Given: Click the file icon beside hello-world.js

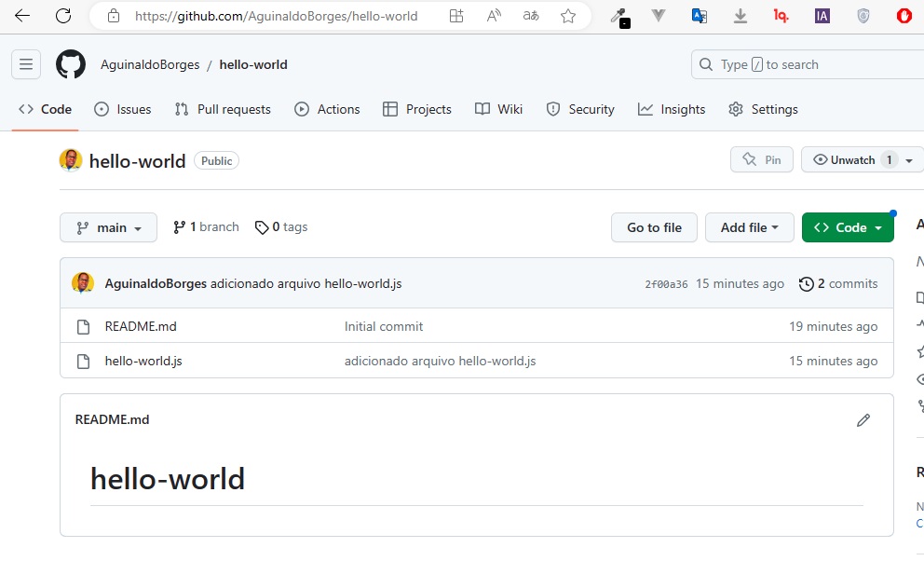Looking at the screenshot, I should point(84,362).
